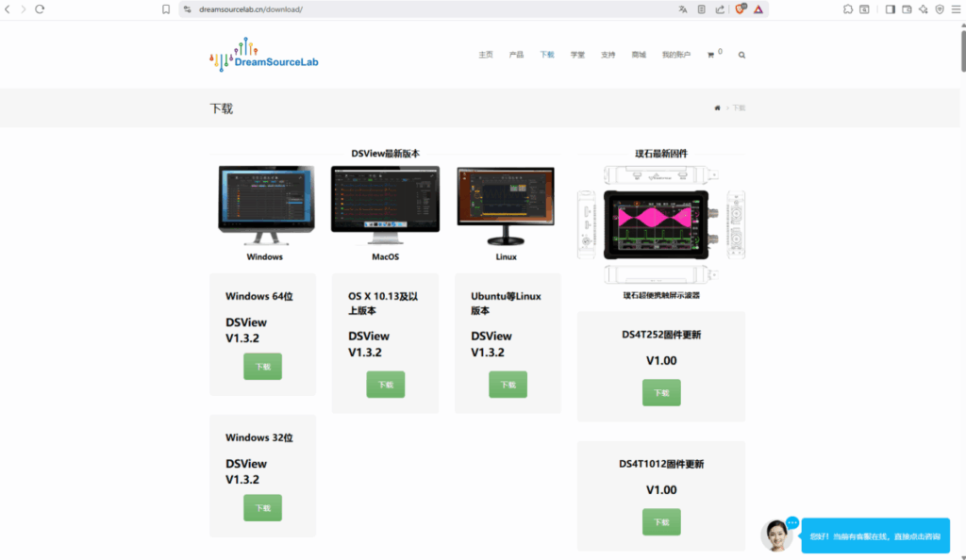Viewport: 966px width, 560px height.
Task: Select the 下载 nav menu item
Action: (x=547, y=55)
